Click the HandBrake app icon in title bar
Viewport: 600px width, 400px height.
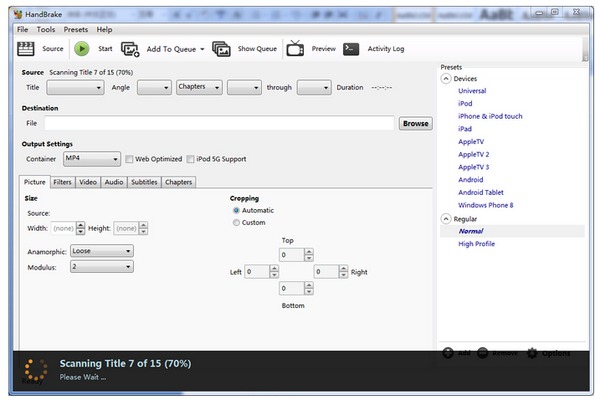point(18,15)
